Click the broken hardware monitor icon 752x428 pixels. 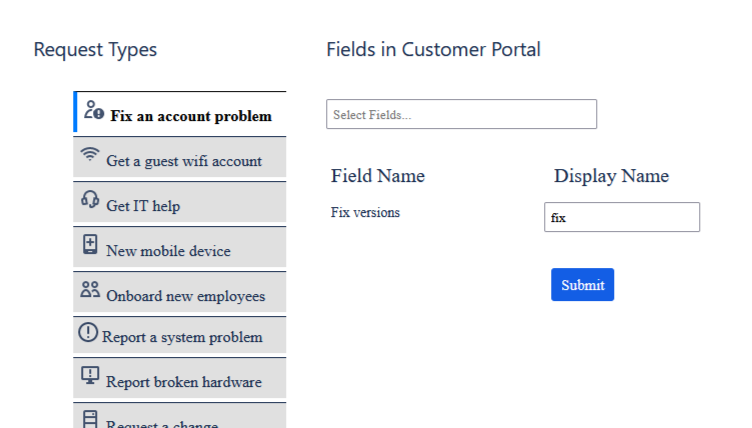coord(90,376)
